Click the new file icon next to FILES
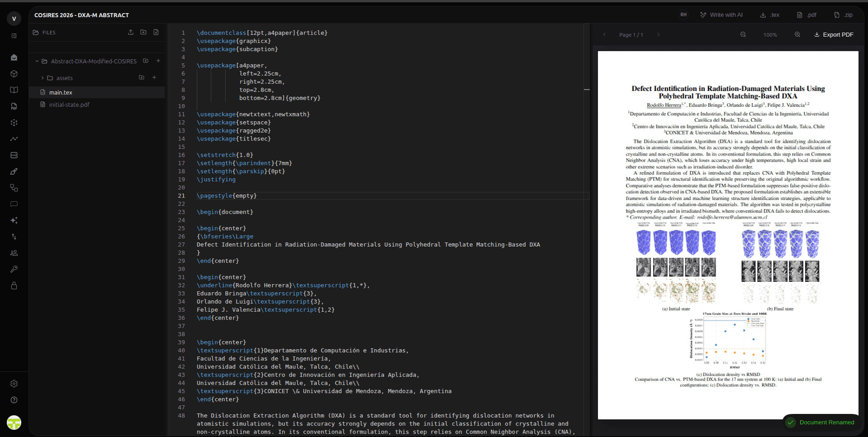Image resolution: width=868 pixels, height=437 pixels. (156, 32)
